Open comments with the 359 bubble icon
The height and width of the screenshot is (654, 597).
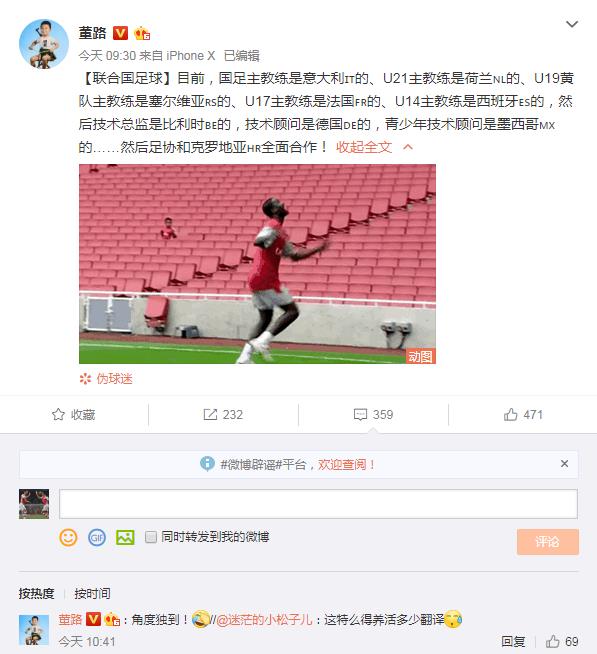point(360,414)
